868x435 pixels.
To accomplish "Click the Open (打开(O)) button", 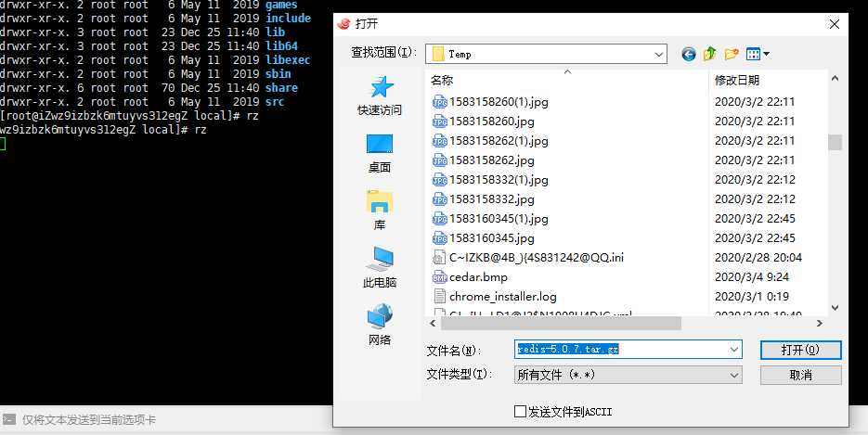I will point(800,350).
